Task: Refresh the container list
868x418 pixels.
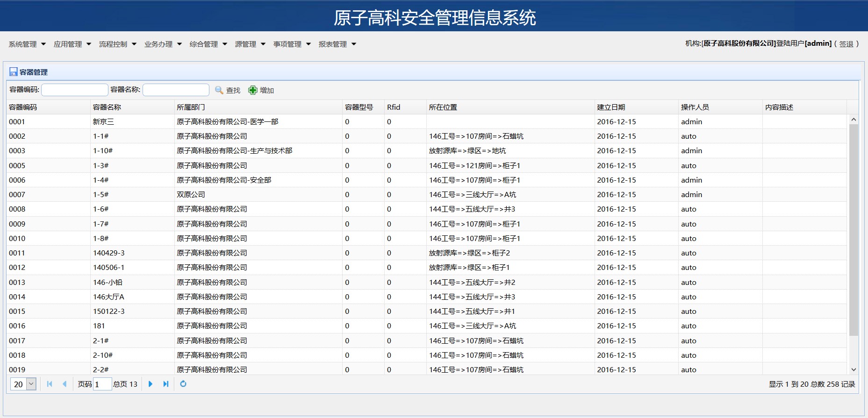Action: pos(183,384)
